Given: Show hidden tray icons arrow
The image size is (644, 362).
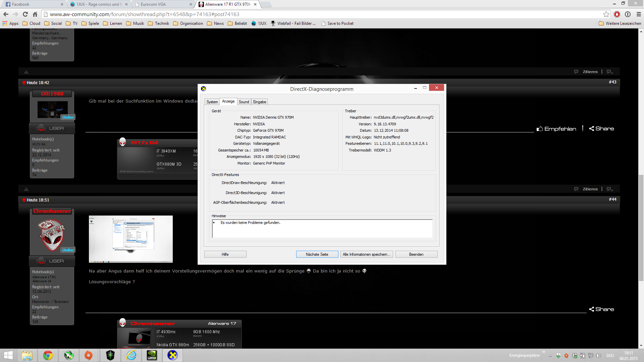Looking at the screenshot, I should coord(550,356).
